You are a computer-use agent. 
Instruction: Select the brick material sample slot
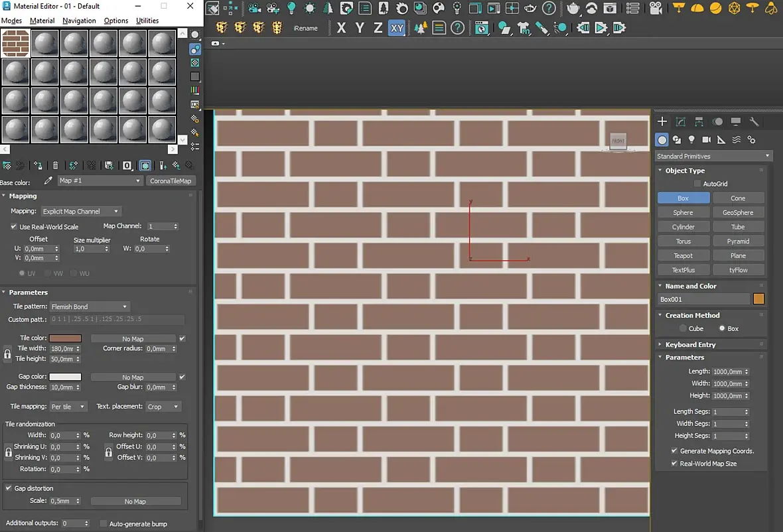click(x=15, y=43)
